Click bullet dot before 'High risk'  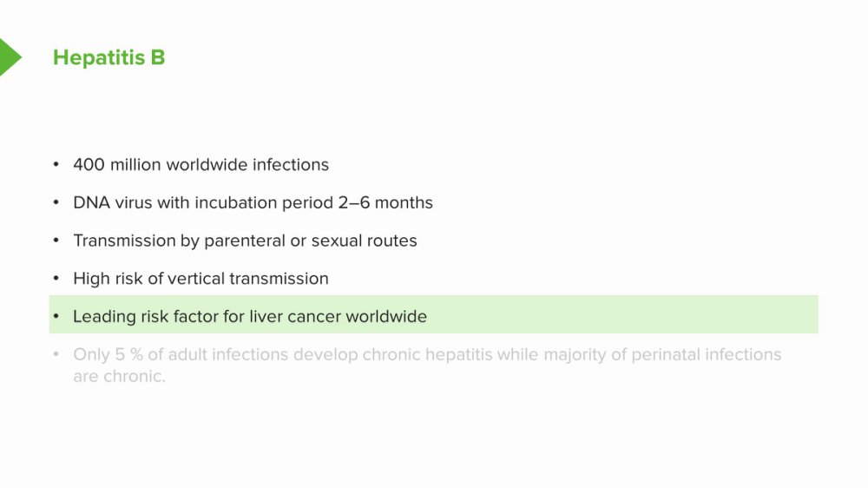[x=56, y=278]
